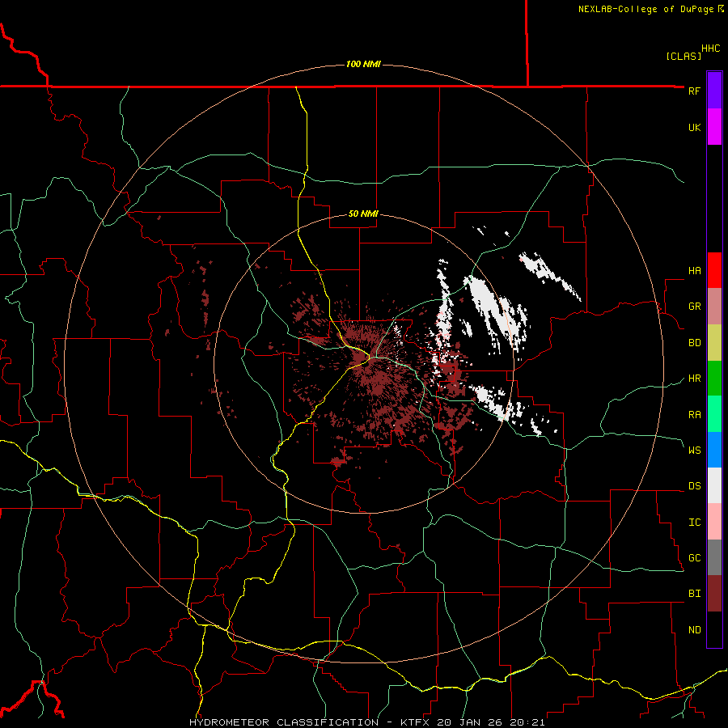
Task: Click the DS legend label
Action: pyautogui.click(x=694, y=485)
